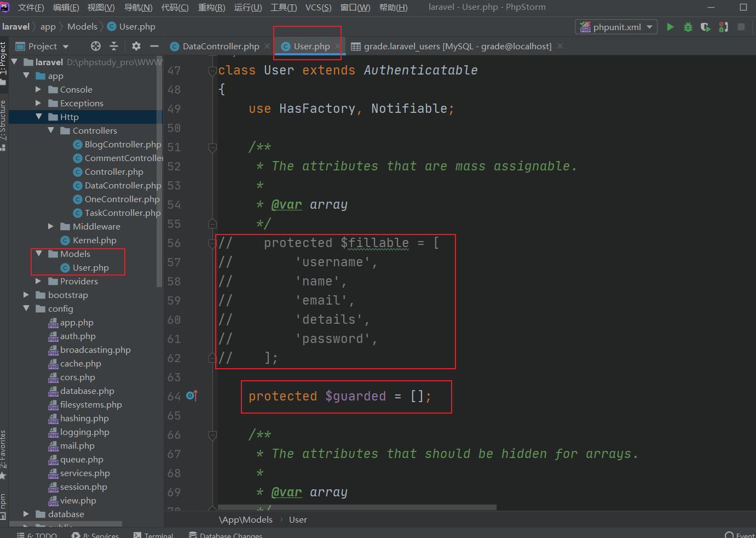Close the grade.laravel_users tab

coord(560,46)
